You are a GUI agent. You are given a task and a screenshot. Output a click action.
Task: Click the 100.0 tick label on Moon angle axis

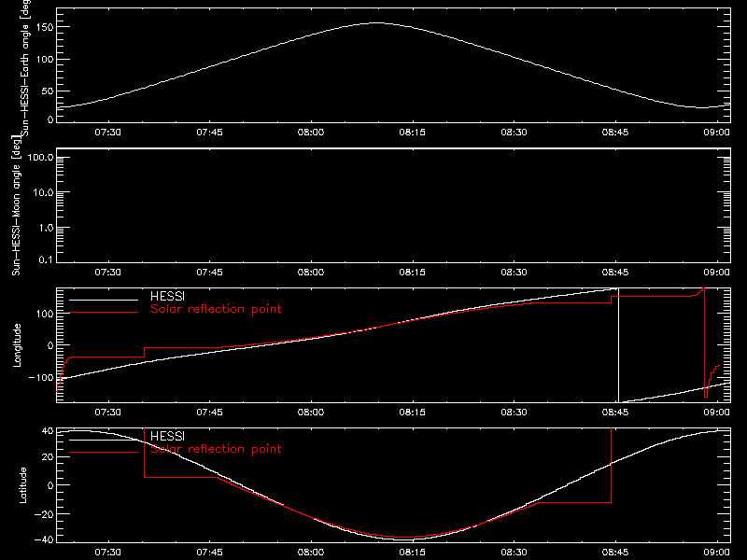[x=40, y=157]
